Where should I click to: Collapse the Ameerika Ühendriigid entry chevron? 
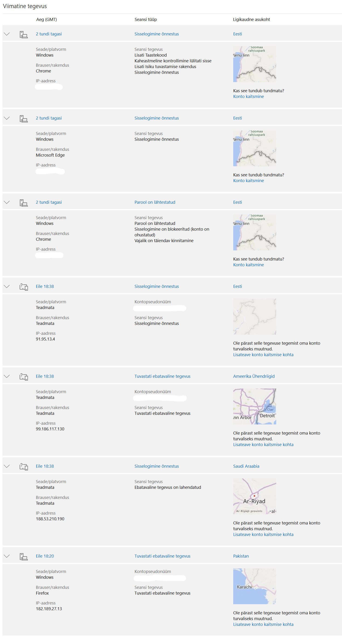pyautogui.click(x=7, y=376)
